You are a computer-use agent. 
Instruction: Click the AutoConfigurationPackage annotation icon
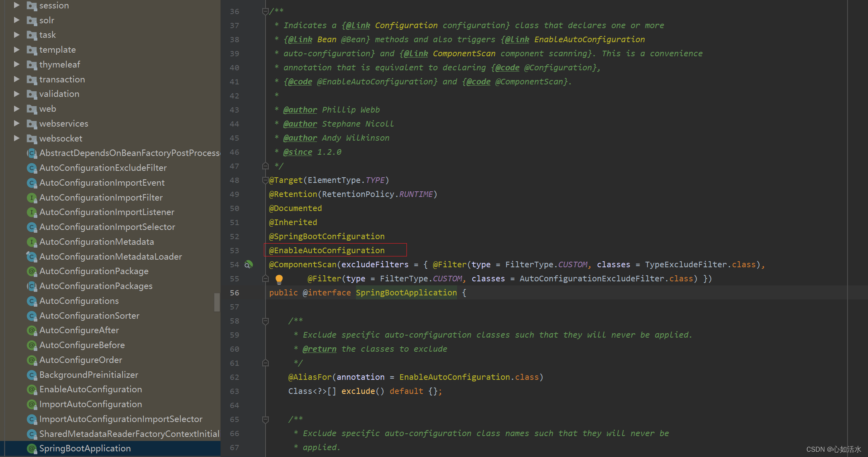pyautogui.click(x=31, y=271)
